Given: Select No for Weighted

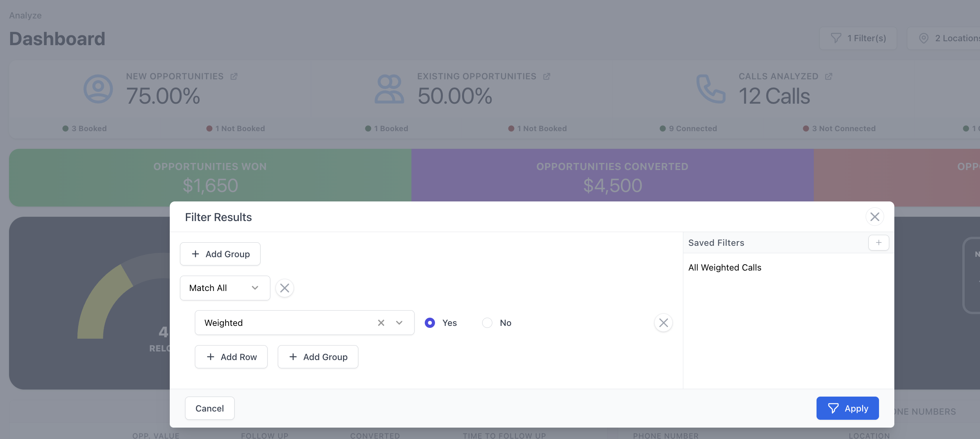Looking at the screenshot, I should (x=487, y=323).
